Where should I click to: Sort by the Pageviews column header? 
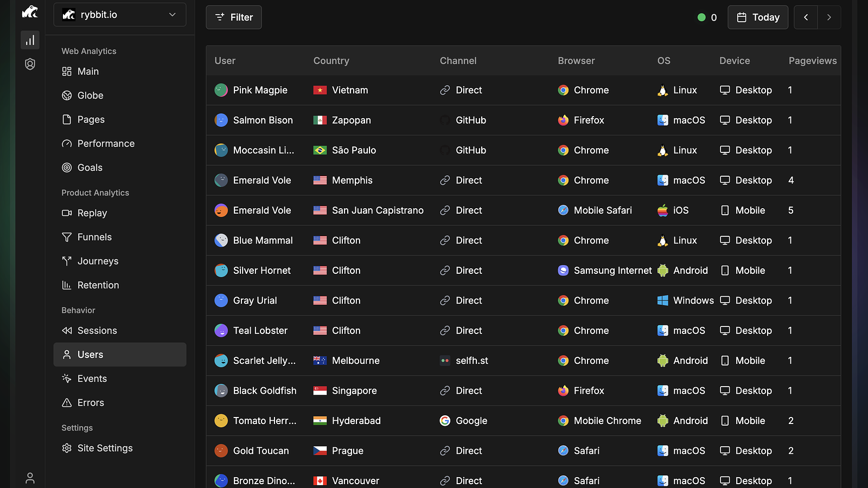pyautogui.click(x=812, y=61)
